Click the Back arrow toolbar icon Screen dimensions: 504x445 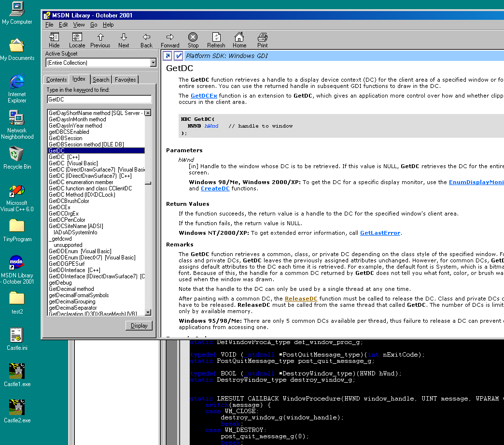click(x=147, y=40)
